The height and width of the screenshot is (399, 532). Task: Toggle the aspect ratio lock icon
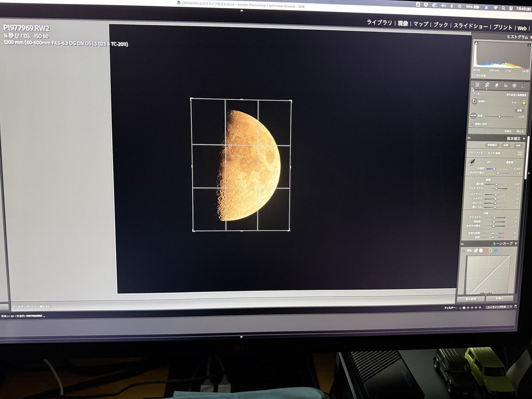(524, 102)
